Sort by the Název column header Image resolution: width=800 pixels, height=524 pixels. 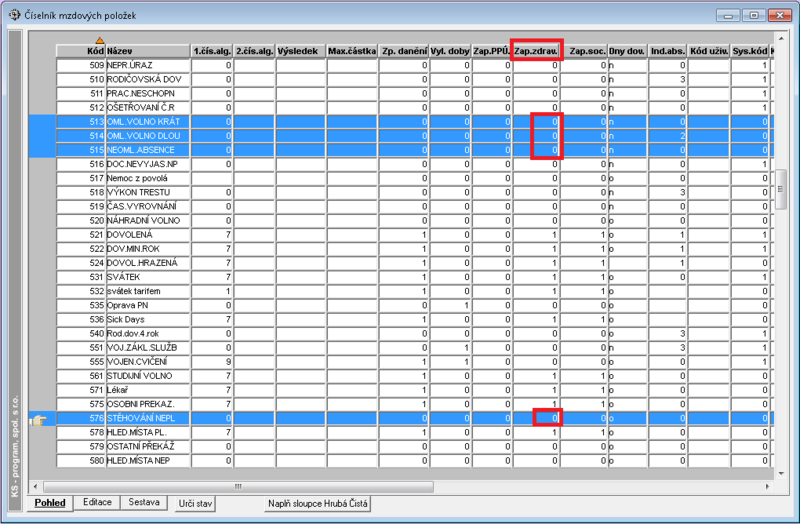tap(148, 51)
